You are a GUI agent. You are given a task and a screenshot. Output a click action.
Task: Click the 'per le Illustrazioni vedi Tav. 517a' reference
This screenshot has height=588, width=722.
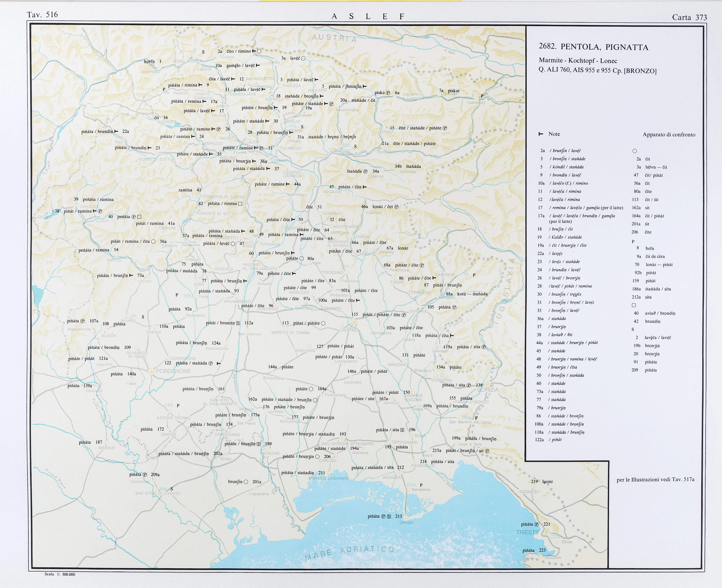coord(655,480)
